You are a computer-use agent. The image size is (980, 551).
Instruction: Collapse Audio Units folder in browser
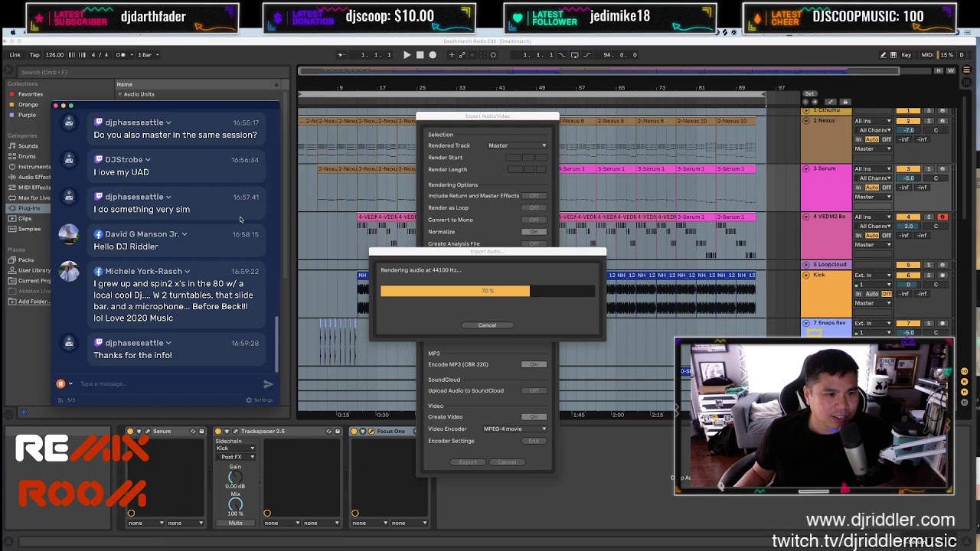tap(119, 94)
